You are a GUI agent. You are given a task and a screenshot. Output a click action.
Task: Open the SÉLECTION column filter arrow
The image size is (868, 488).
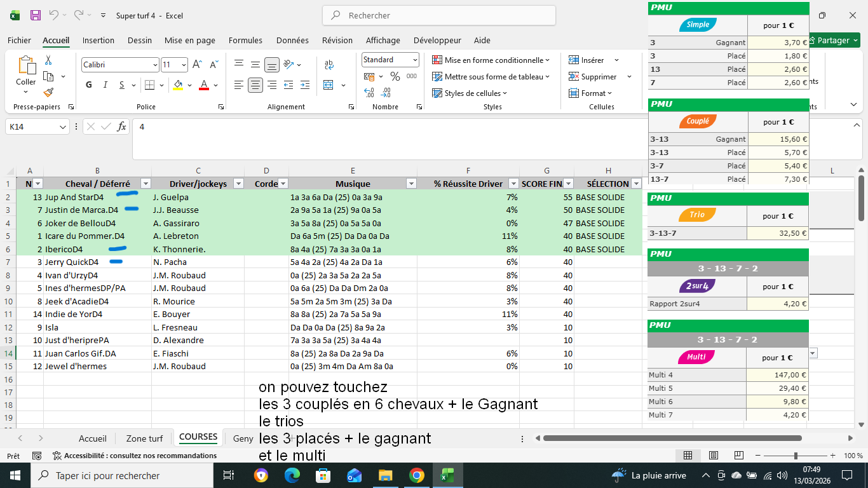635,184
